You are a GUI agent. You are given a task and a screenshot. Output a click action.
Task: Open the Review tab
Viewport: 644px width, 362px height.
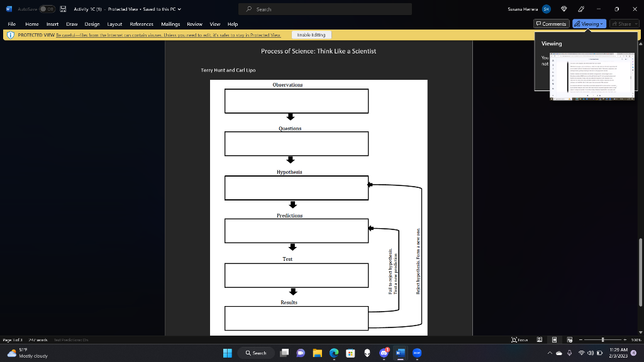click(x=195, y=25)
